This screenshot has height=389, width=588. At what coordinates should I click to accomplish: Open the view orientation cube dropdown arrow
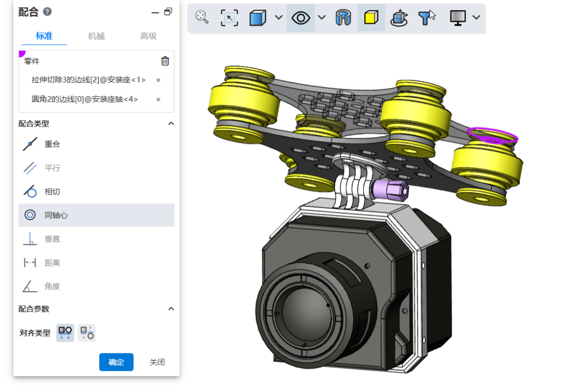(279, 17)
